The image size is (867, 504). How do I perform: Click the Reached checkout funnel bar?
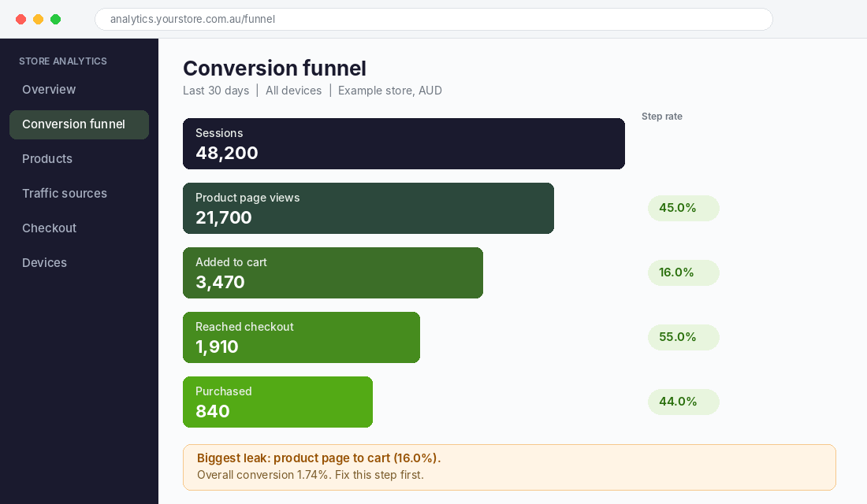[301, 338]
